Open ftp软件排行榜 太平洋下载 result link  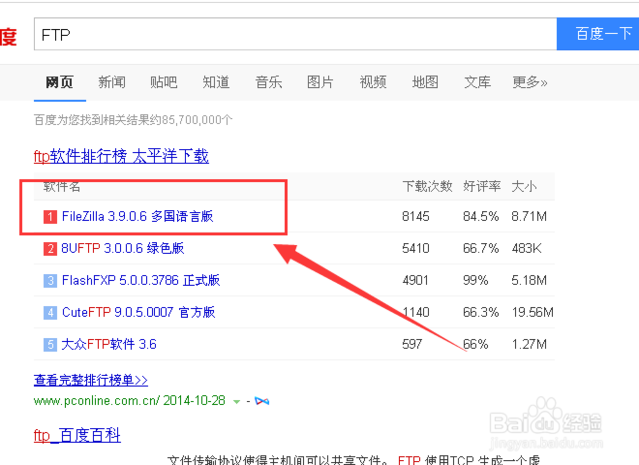(121, 156)
